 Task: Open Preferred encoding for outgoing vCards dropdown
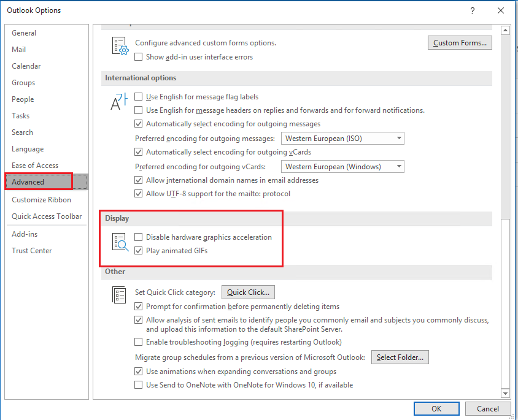tap(342, 167)
